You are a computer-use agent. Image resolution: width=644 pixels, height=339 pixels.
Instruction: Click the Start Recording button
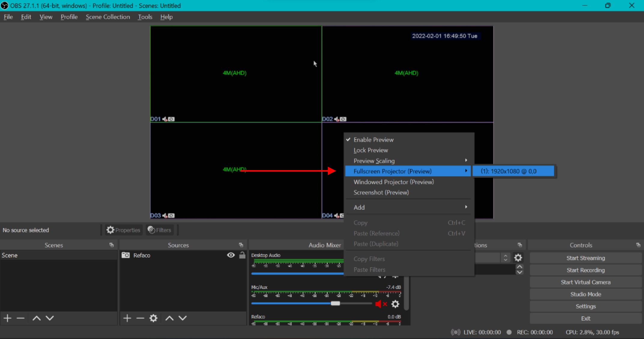(x=585, y=270)
